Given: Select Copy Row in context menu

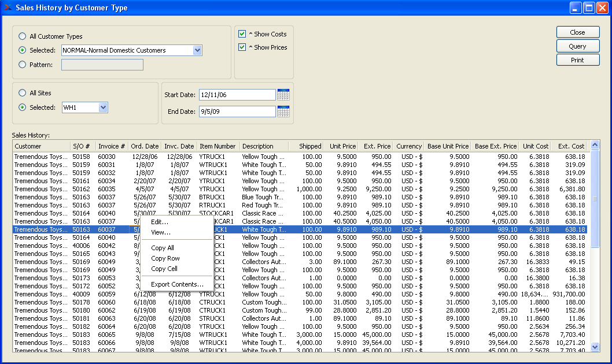Looking at the screenshot, I should [165, 258].
